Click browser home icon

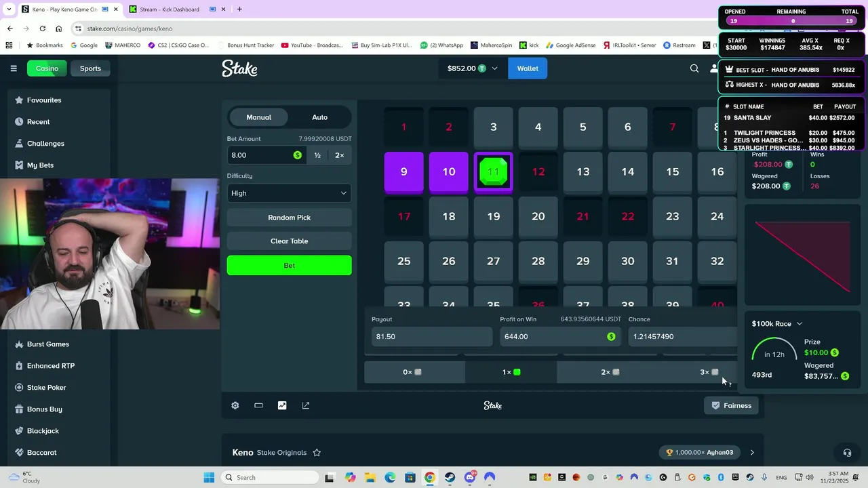(59, 28)
